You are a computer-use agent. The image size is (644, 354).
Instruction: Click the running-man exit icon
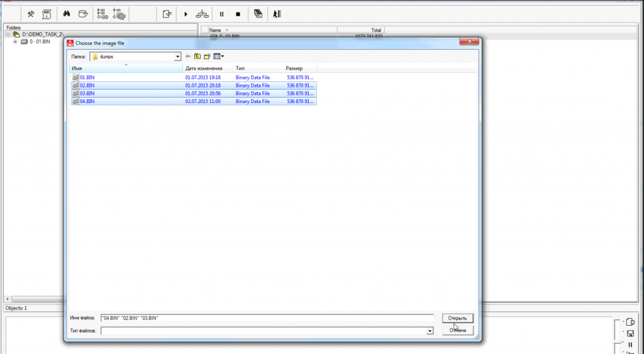point(276,14)
